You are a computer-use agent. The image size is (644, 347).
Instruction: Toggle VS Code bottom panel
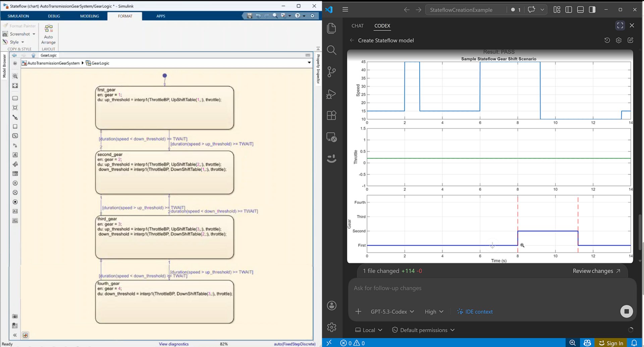[580, 10]
